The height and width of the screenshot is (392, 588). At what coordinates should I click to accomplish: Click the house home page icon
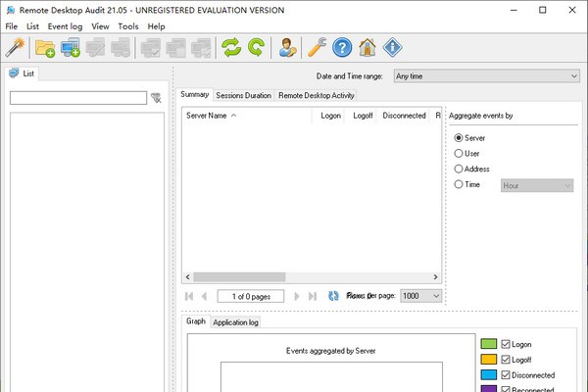(367, 48)
